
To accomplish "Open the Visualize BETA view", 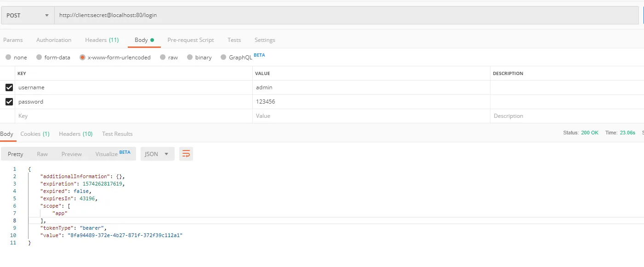I will pyautogui.click(x=113, y=154).
